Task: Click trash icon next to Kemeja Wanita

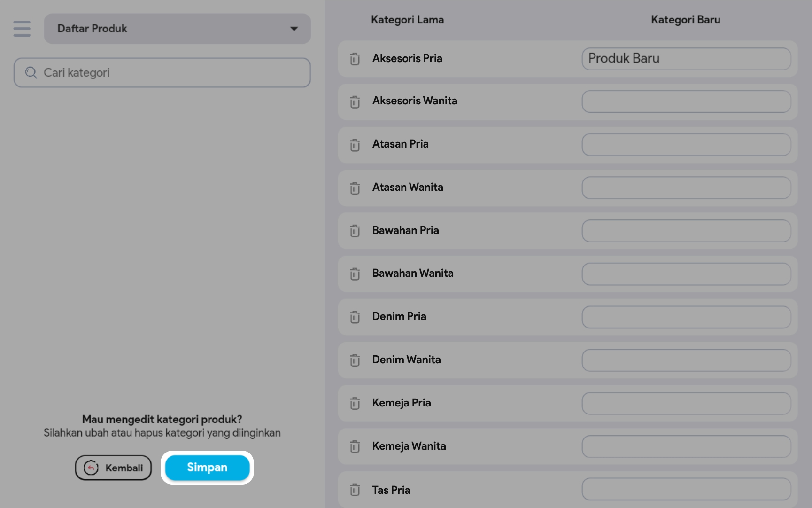Action: (x=355, y=446)
